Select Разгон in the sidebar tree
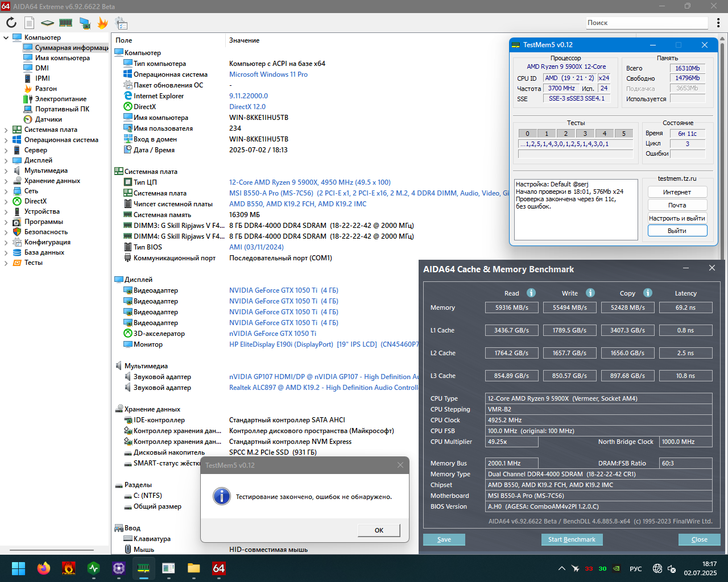728x582 pixels. tap(46, 89)
